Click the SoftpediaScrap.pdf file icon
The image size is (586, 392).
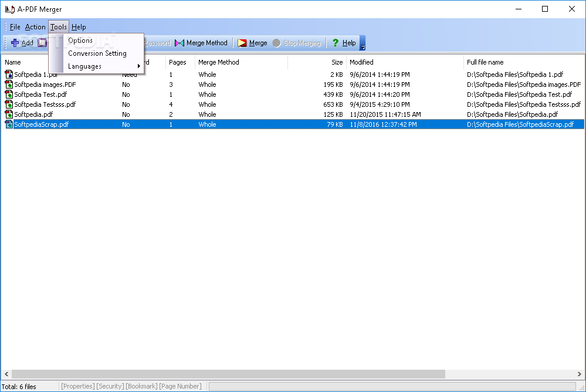pyautogui.click(x=9, y=124)
